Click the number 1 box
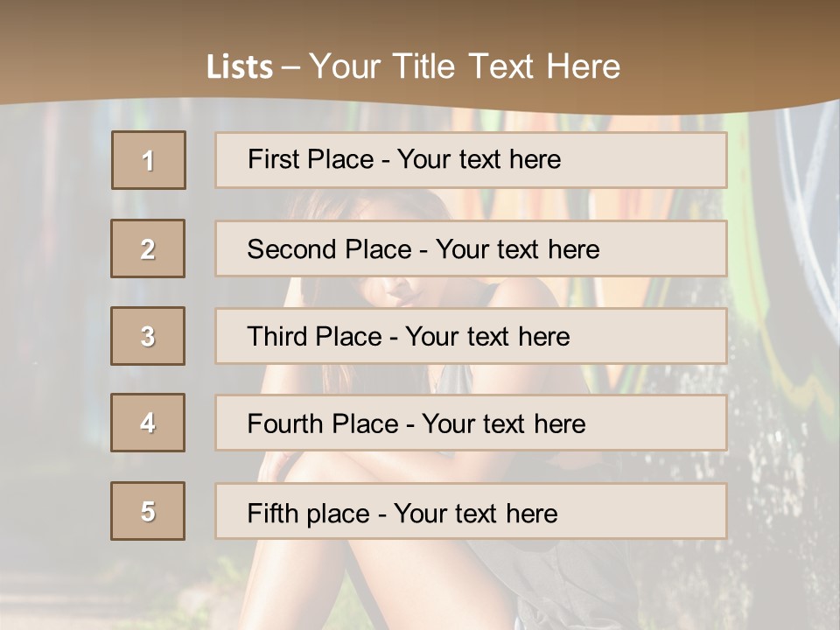This screenshot has width=840, height=630. click(x=149, y=160)
